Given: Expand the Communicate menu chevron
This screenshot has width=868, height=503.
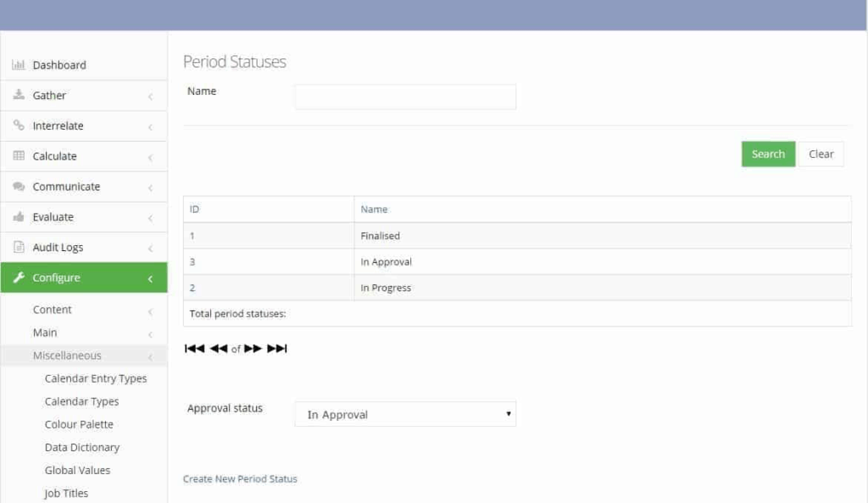Looking at the screenshot, I should (x=151, y=187).
